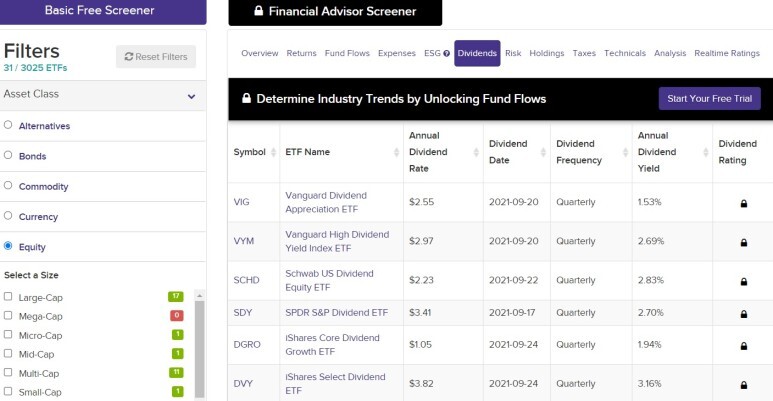Switch to Basic Free Screener

[x=103, y=11]
